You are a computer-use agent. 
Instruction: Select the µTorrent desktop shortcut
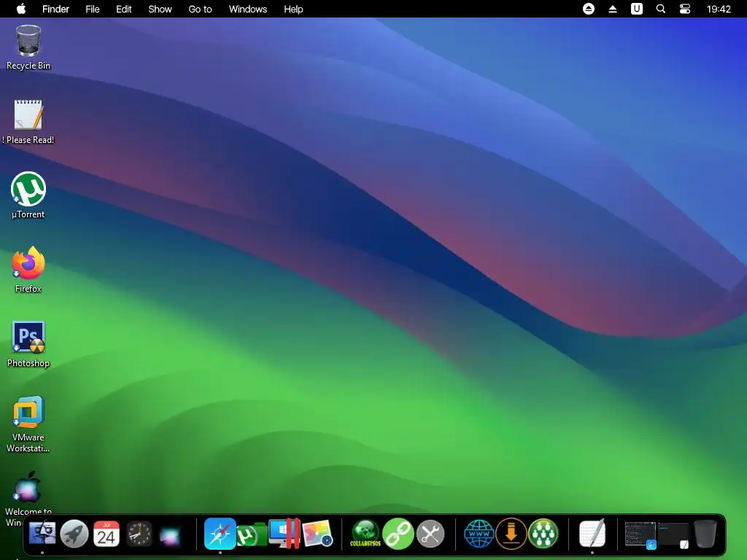click(x=28, y=195)
